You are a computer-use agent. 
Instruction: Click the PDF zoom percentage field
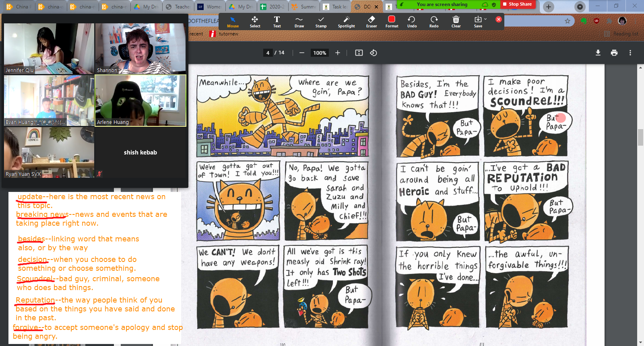[x=320, y=53]
